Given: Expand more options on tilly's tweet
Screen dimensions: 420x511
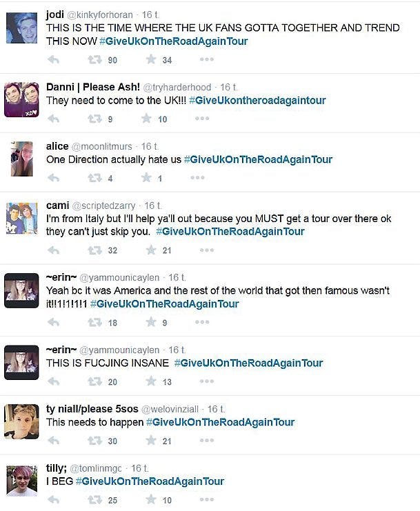Looking at the screenshot, I should click(207, 500).
